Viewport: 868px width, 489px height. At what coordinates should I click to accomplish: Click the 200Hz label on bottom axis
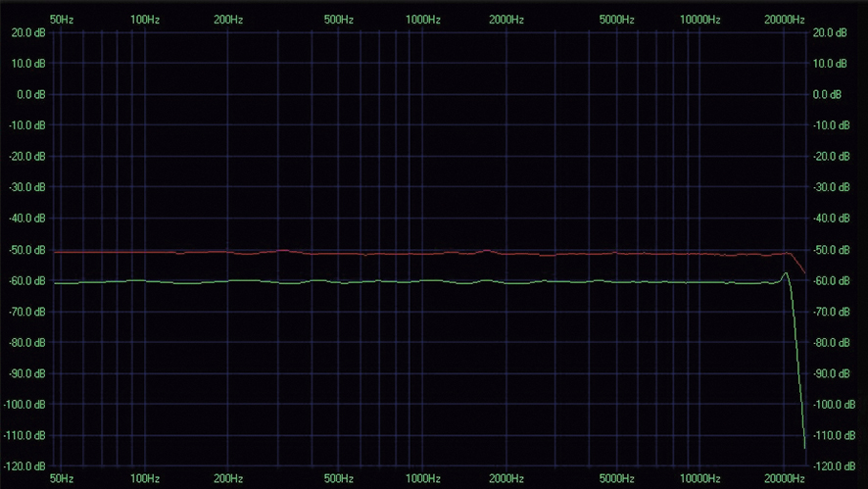[228, 478]
